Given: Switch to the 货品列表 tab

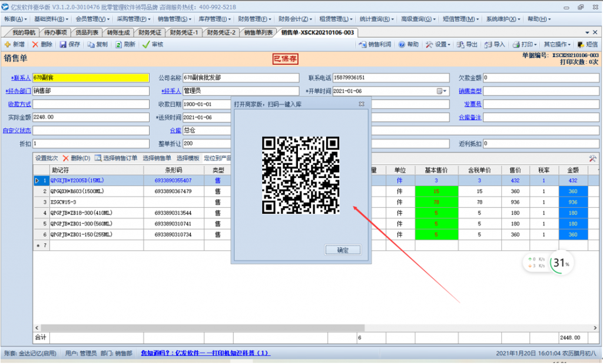Looking at the screenshot, I should (87, 33).
